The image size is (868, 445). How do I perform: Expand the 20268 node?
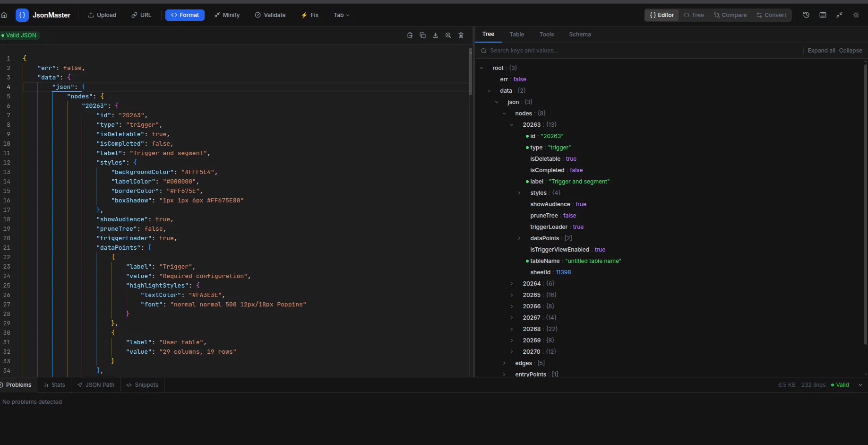click(x=512, y=329)
